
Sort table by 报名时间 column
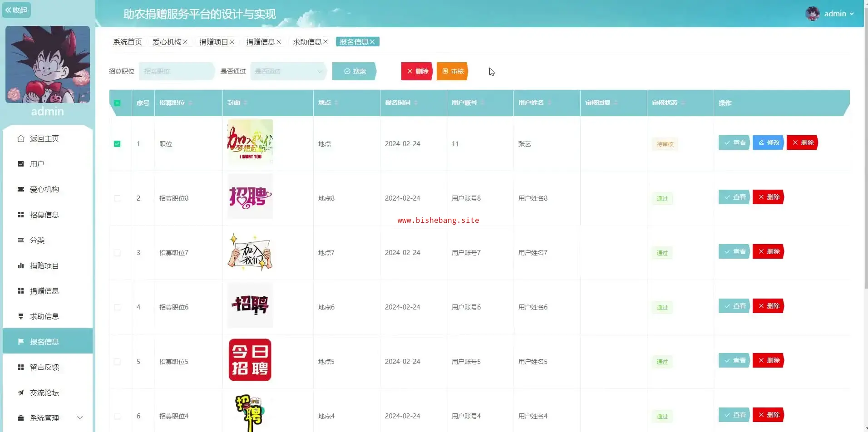tap(416, 103)
